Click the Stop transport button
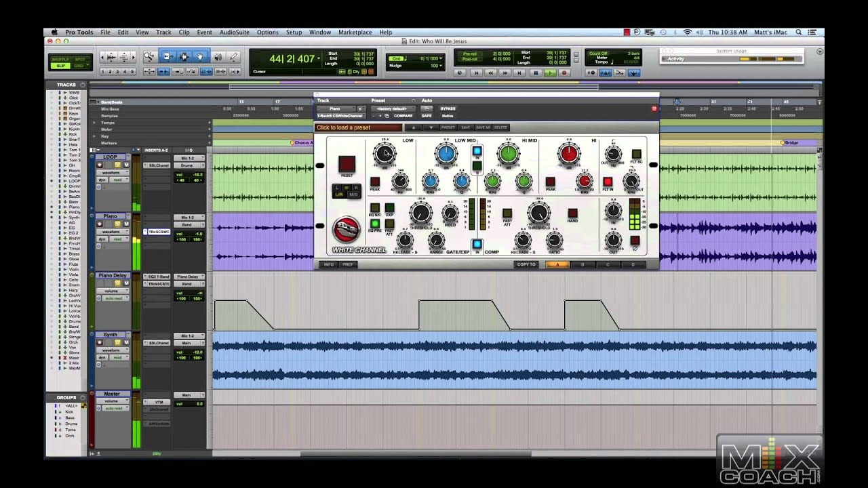This screenshot has height=488, width=868. pos(535,73)
